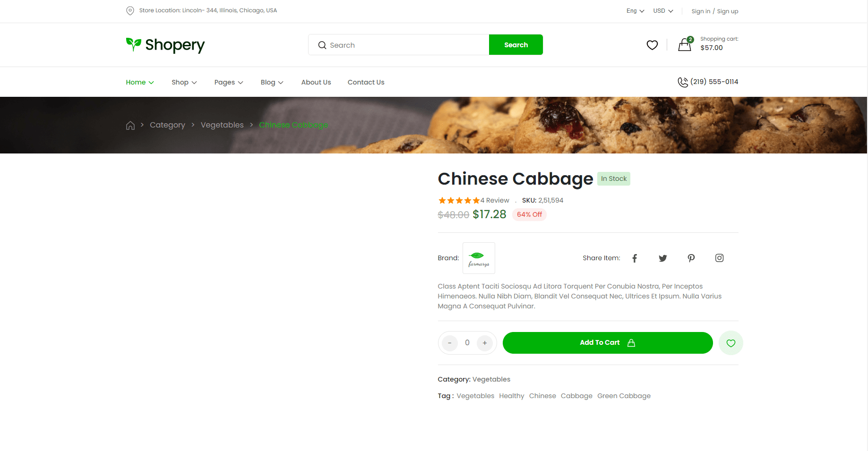Increase quantity with plus button
Screen dimensions: 868x451
coord(485,343)
